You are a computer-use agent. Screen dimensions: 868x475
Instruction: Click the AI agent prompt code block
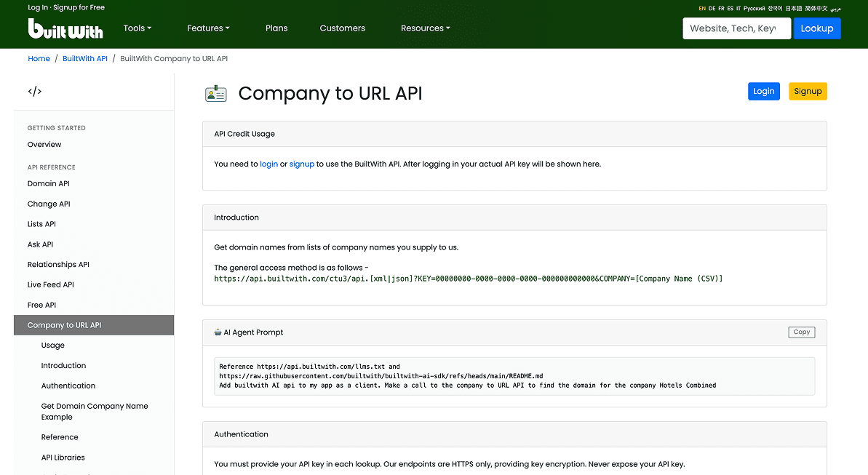coord(514,376)
